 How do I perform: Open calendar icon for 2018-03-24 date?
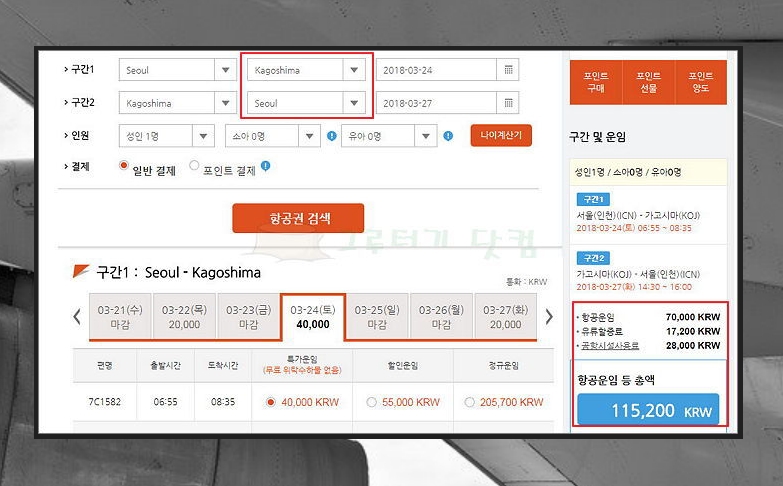point(508,70)
